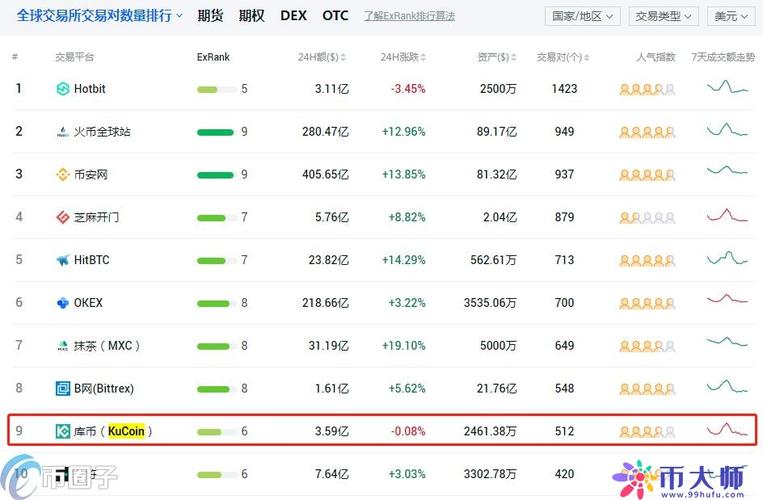Open the 库币 KuCoin exchange link
The image size is (763, 500).
[113, 431]
